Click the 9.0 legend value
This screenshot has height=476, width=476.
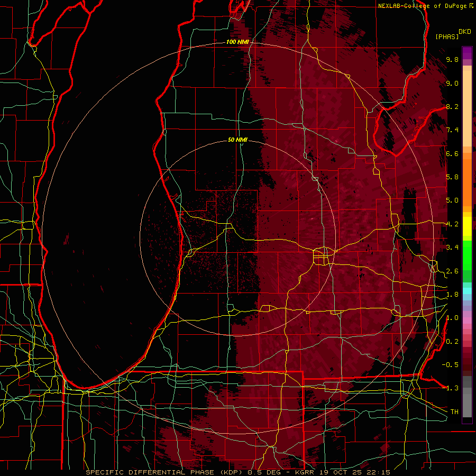point(452,83)
